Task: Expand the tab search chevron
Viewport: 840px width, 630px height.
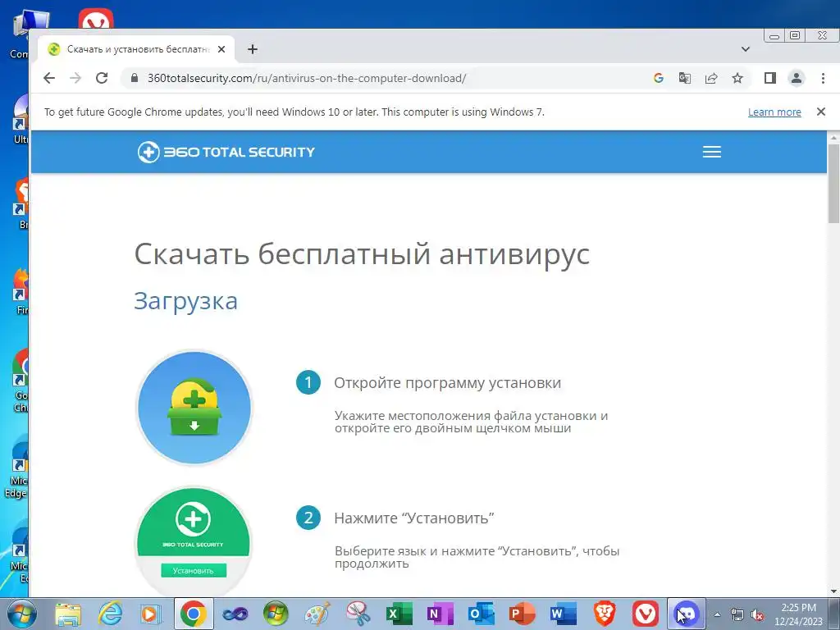Action: click(x=745, y=49)
